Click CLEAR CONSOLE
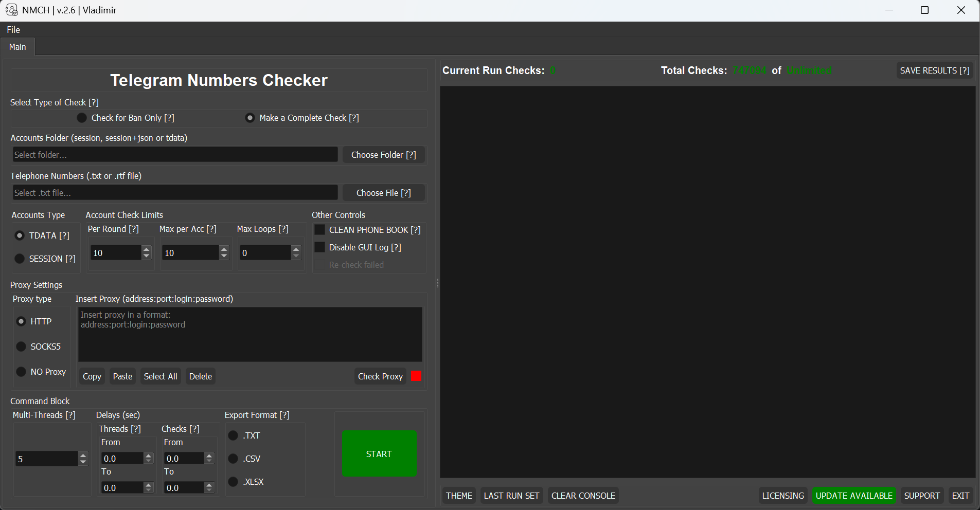Screen dimensions: 980x510 tap(583, 496)
